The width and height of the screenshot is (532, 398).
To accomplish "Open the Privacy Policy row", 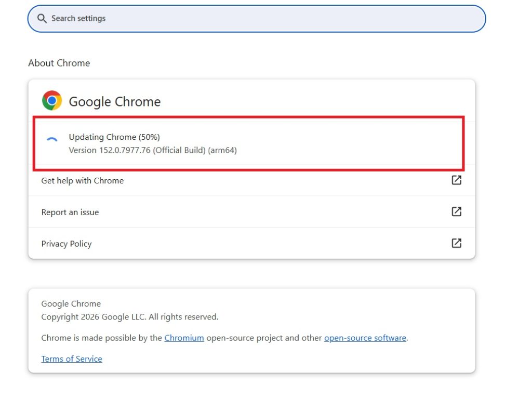I will click(252, 244).
